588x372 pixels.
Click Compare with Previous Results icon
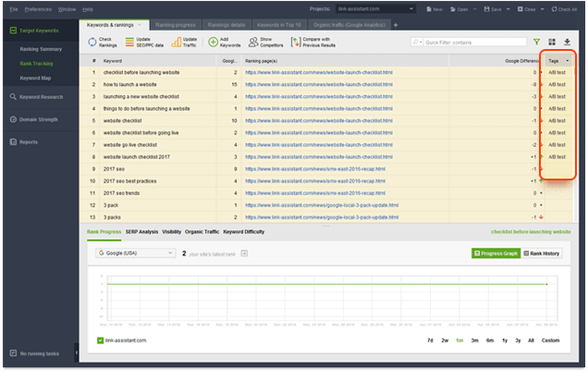(296, 42)
